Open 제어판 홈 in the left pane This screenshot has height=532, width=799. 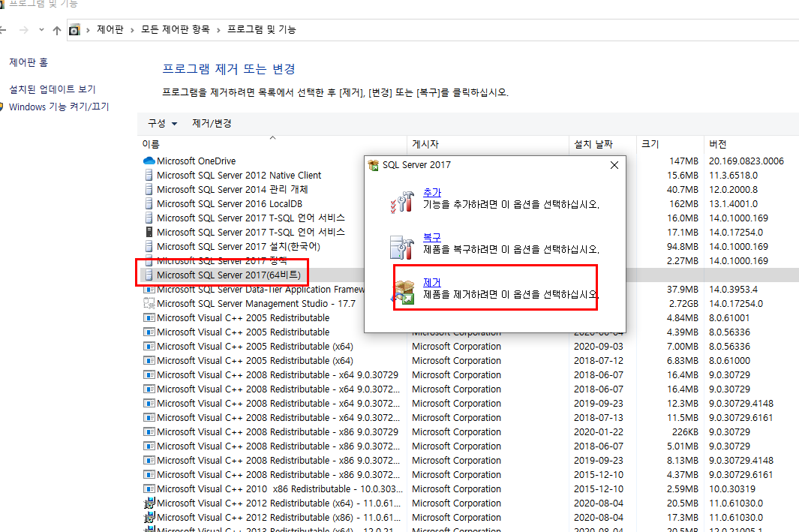point(29,62)
